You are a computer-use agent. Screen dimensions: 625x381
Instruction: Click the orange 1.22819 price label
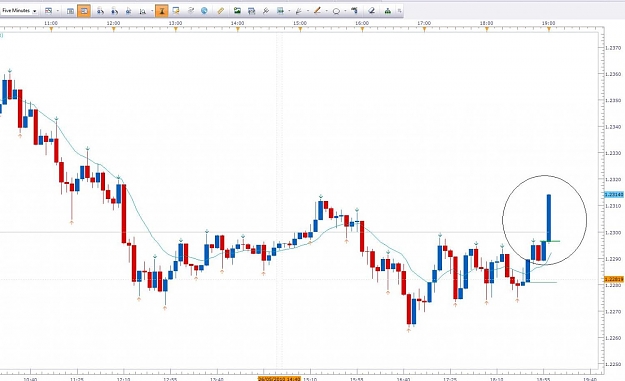pyautogui.click(x=614, y=279)
